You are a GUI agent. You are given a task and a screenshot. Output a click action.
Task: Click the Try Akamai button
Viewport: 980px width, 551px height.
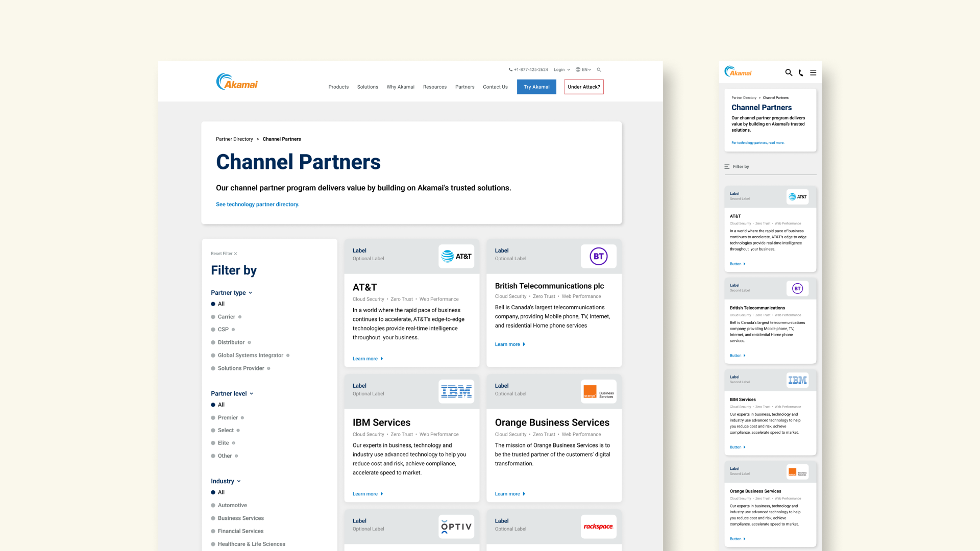click(536, 87)
